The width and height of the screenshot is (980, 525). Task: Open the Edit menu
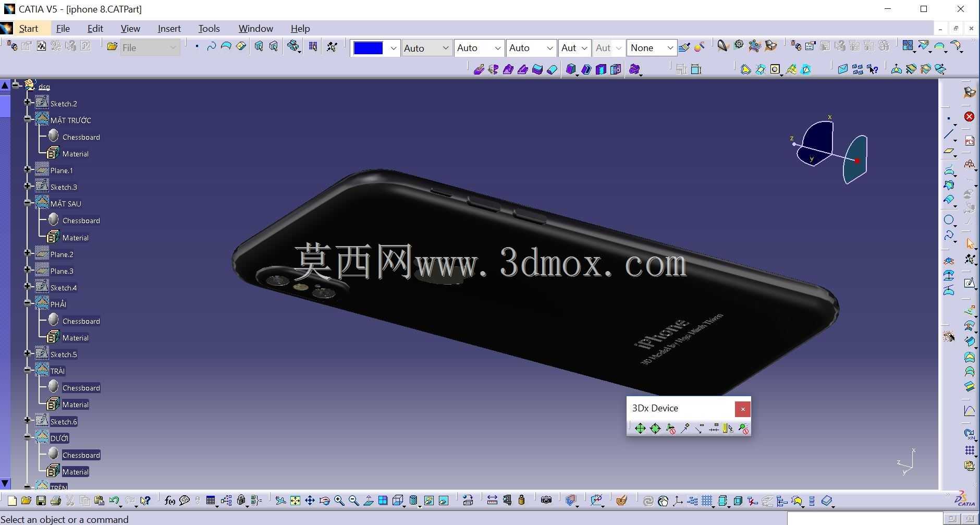coord(95,29)
